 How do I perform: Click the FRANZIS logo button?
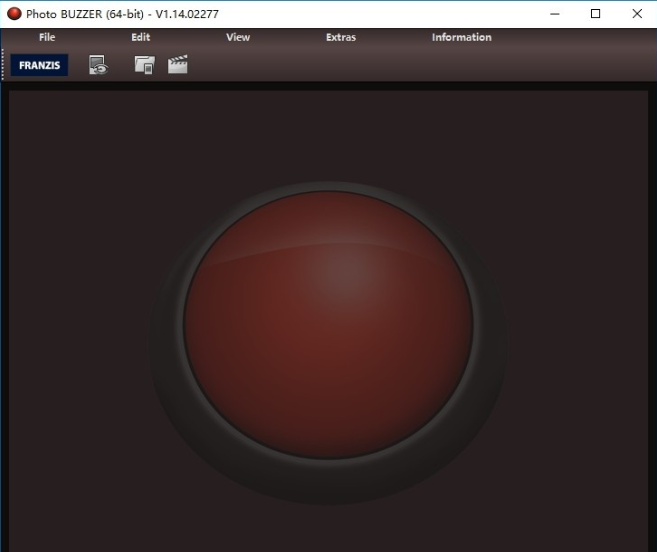click(39, 66)
